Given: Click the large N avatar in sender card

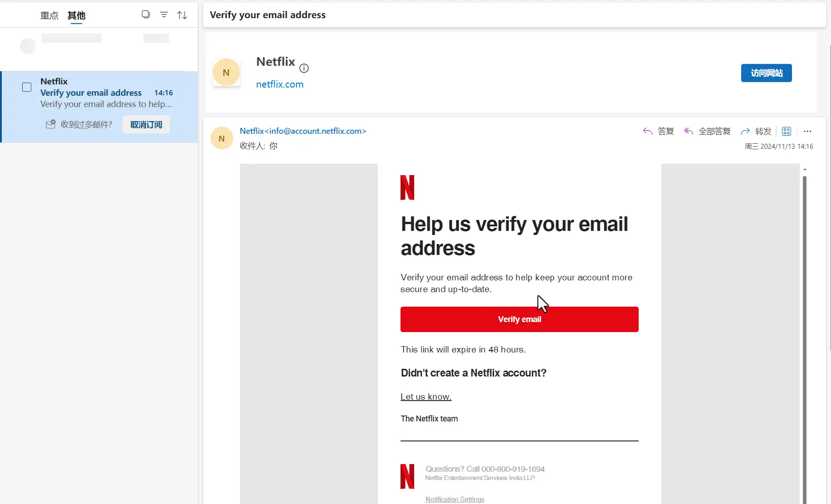Looking at the screenshot, I should click(x=226, y=73).
